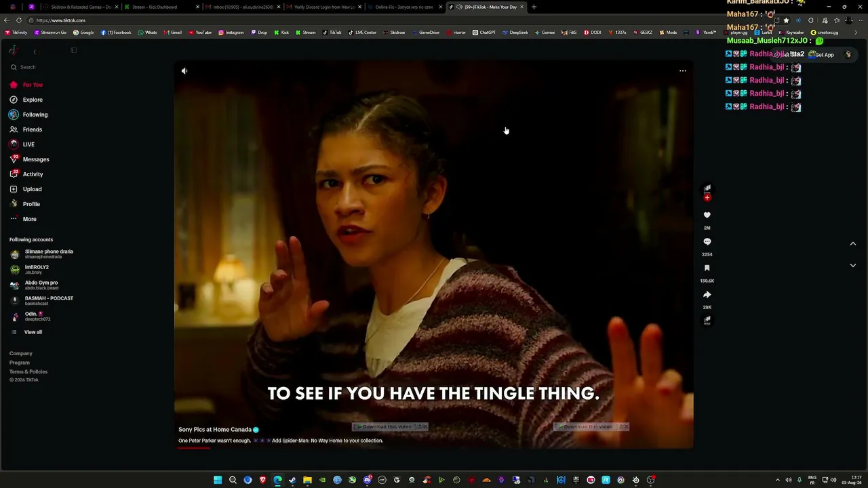Open the Instagram bookmark
The width and height of the screenshot is (868, 488).
[x=231, y=33]
